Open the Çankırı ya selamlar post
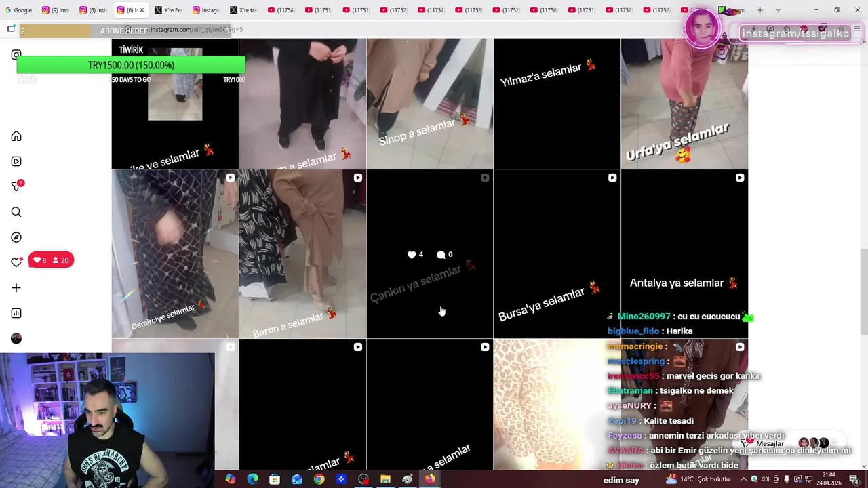Image resolution: width=868 pixels, height=488 pixels. 430,254
